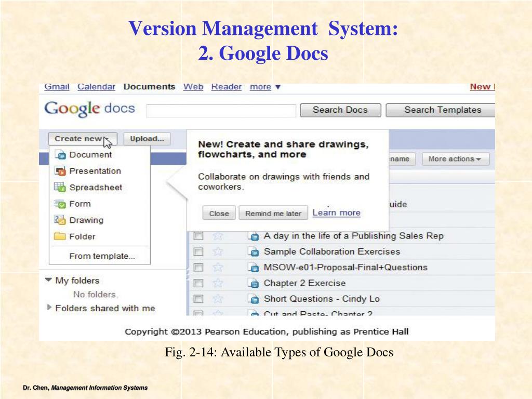Click the Presentation icon in Create new menu

click(x=60, y=171)
